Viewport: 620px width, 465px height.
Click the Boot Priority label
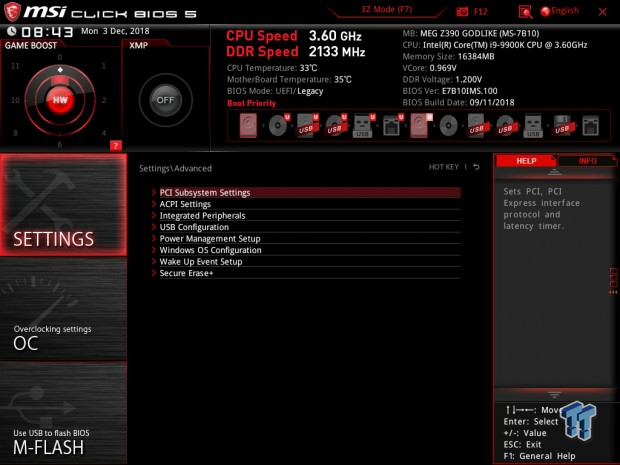click(x=251, y=103)
